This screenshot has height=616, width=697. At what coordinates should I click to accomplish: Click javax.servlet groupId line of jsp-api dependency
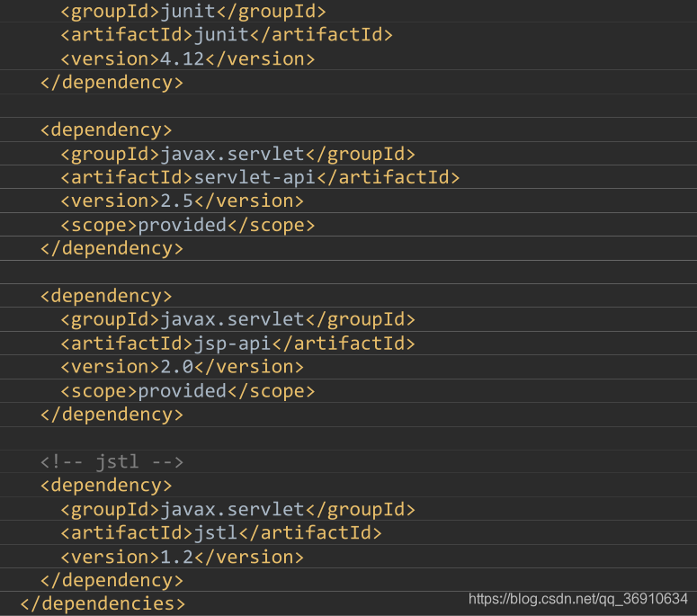(x=237, y=320)
